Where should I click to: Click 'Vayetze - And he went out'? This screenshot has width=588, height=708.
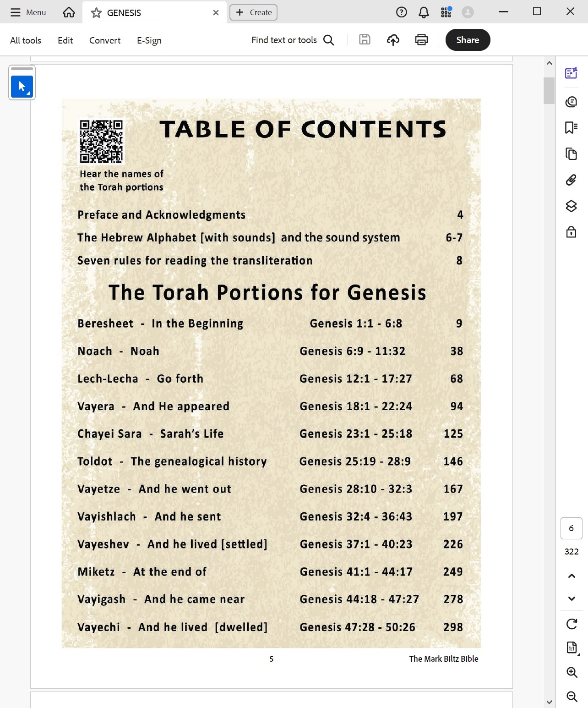coord(154,489)
